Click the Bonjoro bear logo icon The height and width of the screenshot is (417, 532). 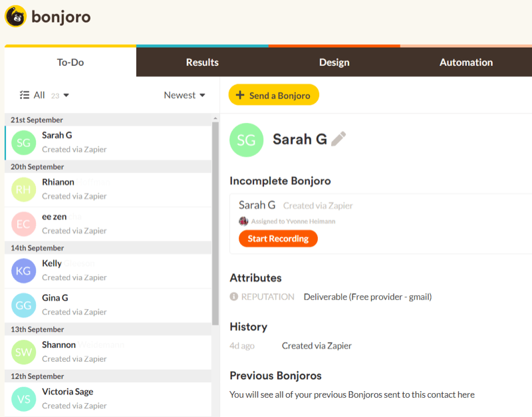pyautogui.click(x=15, y=16)
